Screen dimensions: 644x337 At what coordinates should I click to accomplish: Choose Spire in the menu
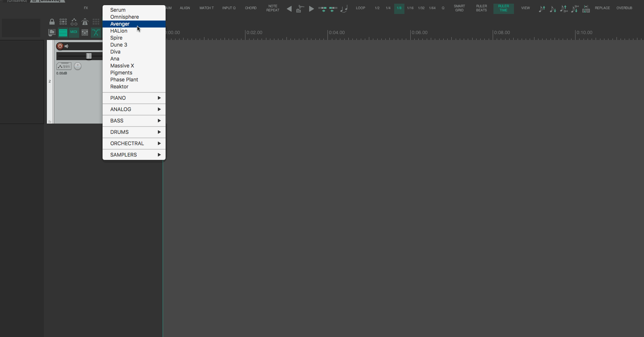click(134, 38)
